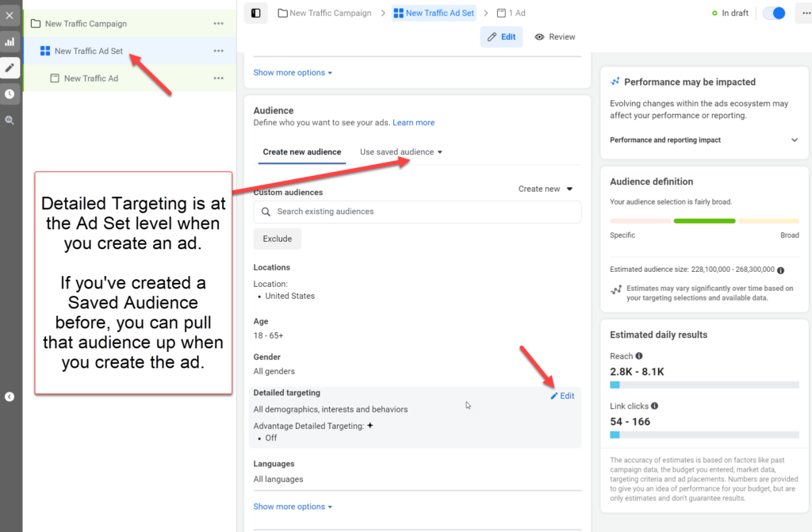Click the All genders value

pyautogui.click(x=274, y=371)
